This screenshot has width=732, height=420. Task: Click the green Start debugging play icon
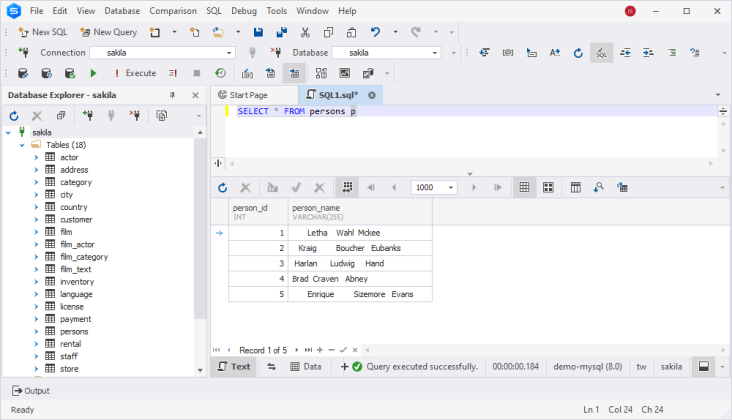click(93, 73)
